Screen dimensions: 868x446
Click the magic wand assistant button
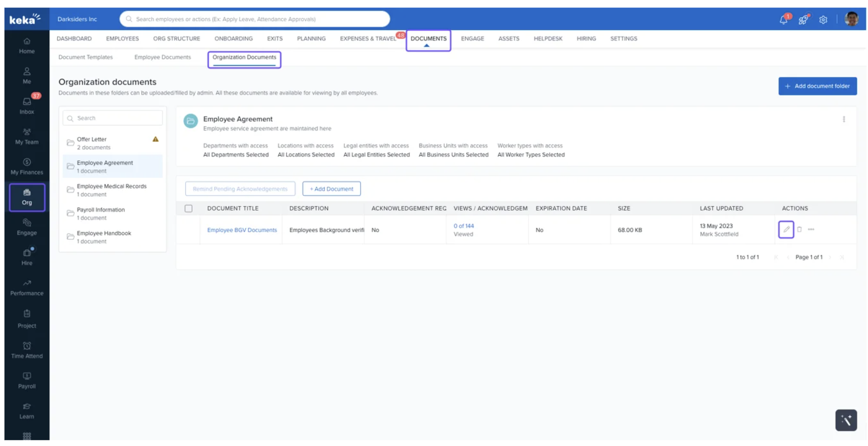[846, 420]
